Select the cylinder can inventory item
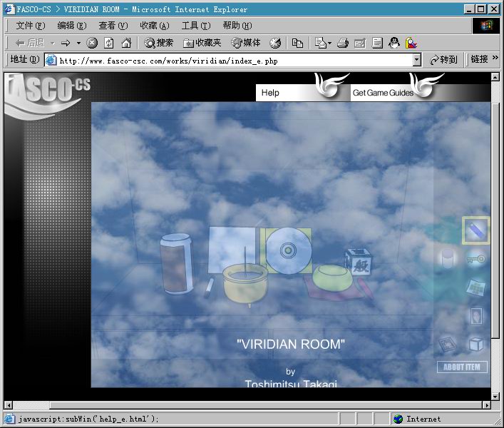Screen dimensions: 504x428 pyautogui.click(x=448, y=258)
